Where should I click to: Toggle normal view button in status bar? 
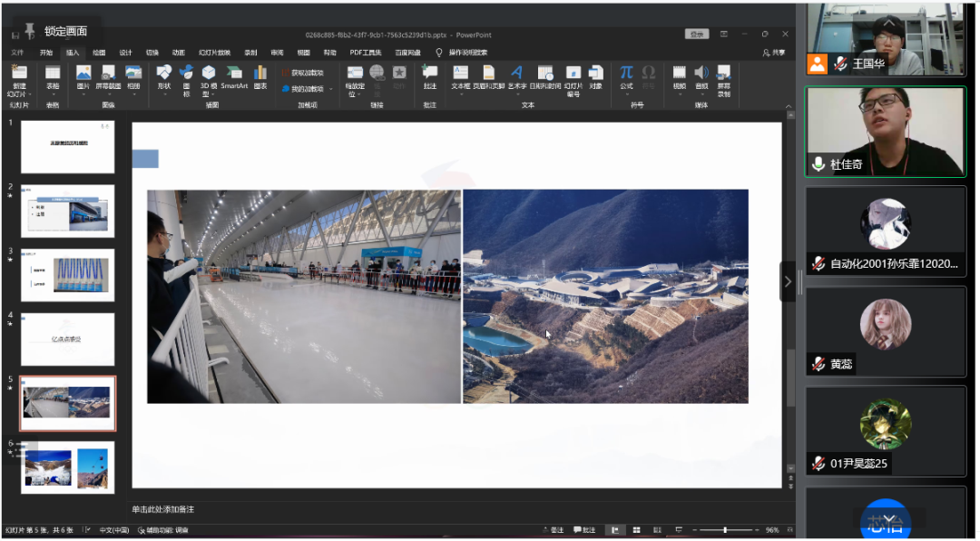616,530
